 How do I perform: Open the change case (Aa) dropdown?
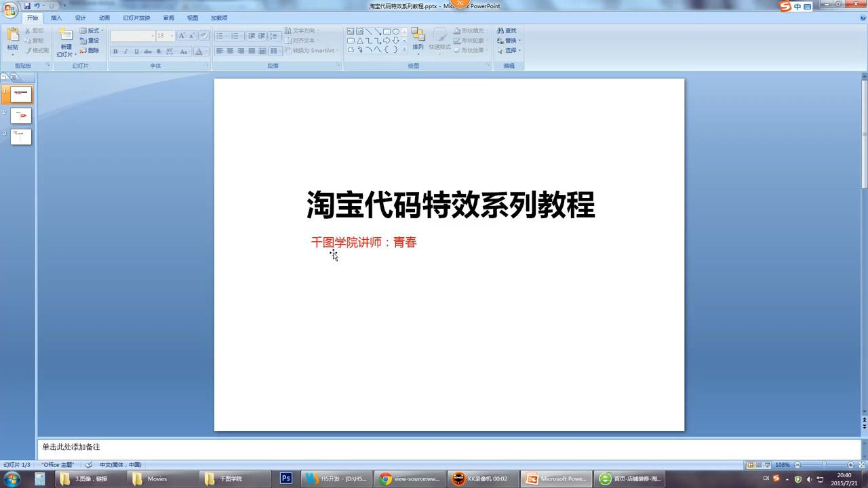(x=185, y=52)
